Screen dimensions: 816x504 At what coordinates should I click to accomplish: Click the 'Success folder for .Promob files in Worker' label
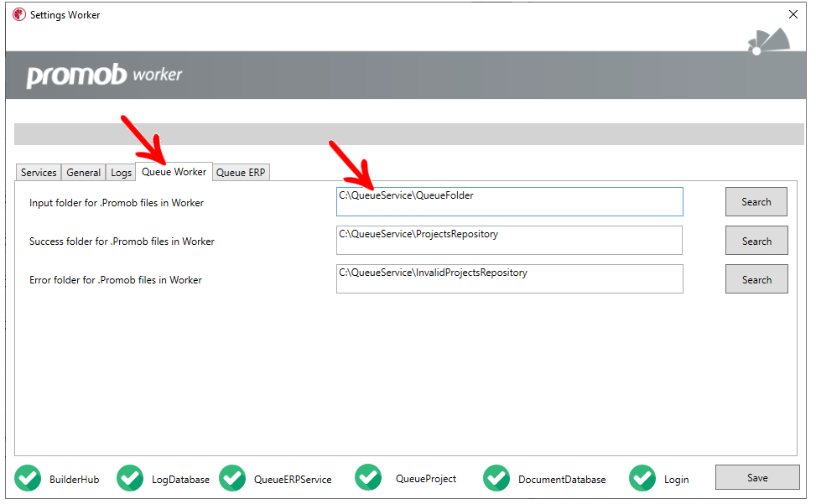[122, 242]
